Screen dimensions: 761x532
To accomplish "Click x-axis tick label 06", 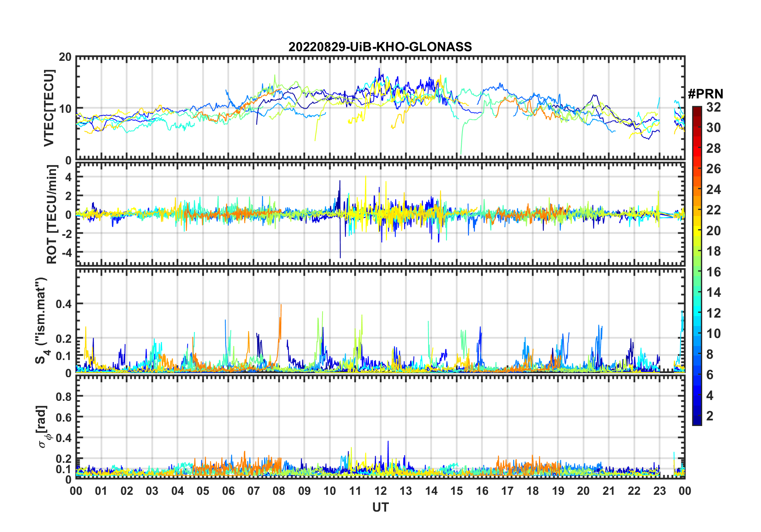I will click(x=228, y=491).
